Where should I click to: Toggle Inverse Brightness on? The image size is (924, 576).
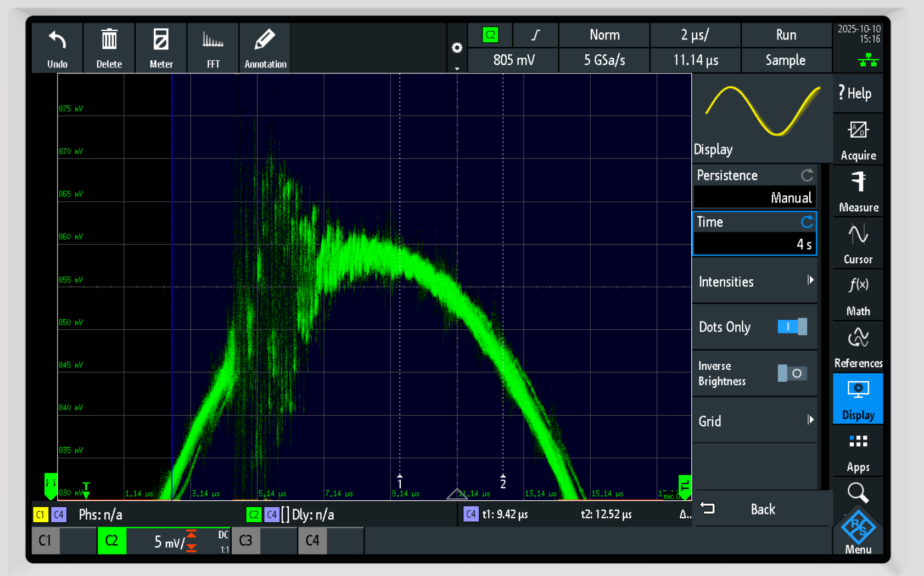tap(792, 373)
